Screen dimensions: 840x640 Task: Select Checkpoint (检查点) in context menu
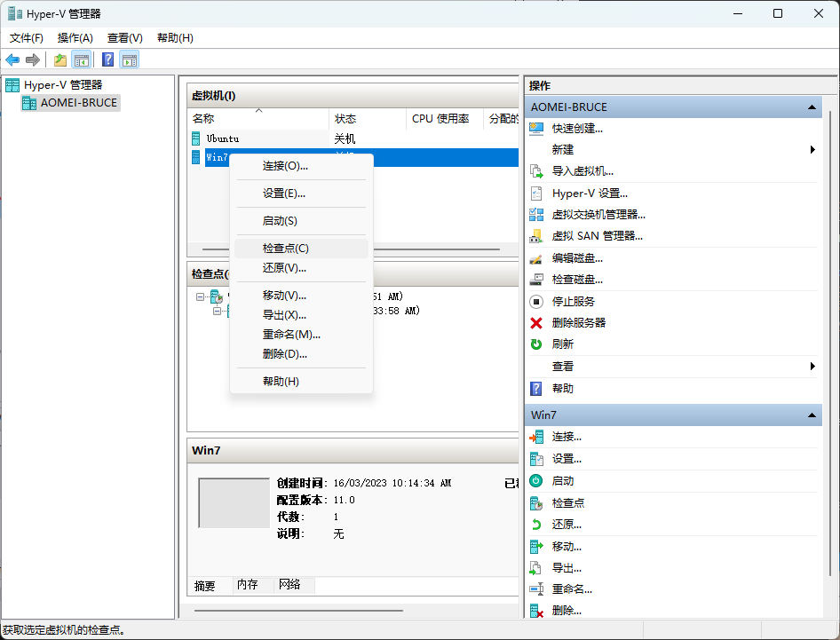pyautogui.click(x=286, y=249)
